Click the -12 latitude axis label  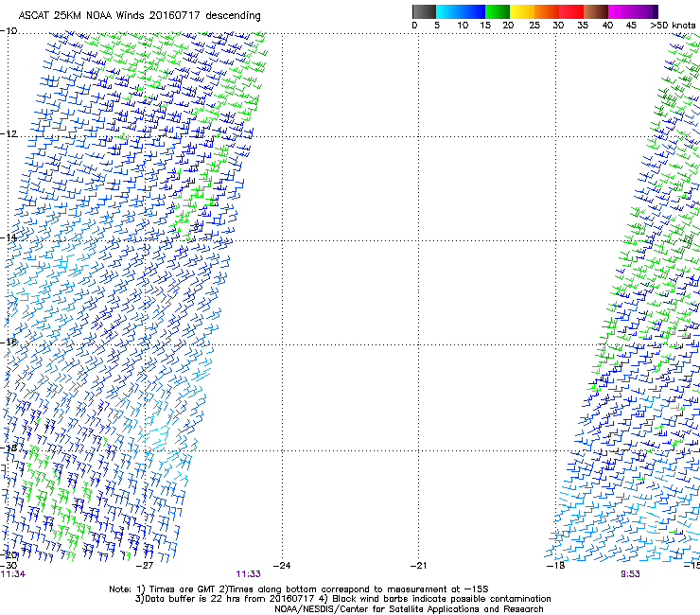click(x=9, y=134)
